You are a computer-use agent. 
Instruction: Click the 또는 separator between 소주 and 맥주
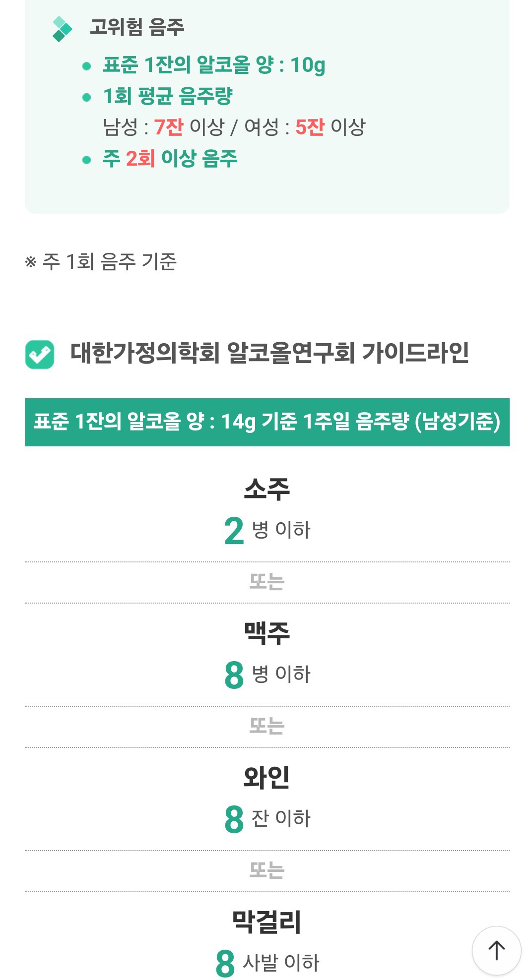(x=267, y=582)
